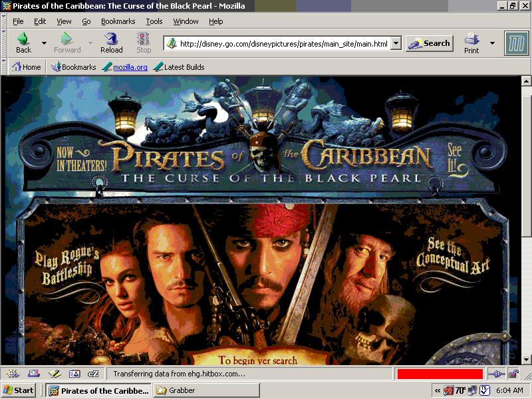Click the red page-loading progress bar

point(440,374)
